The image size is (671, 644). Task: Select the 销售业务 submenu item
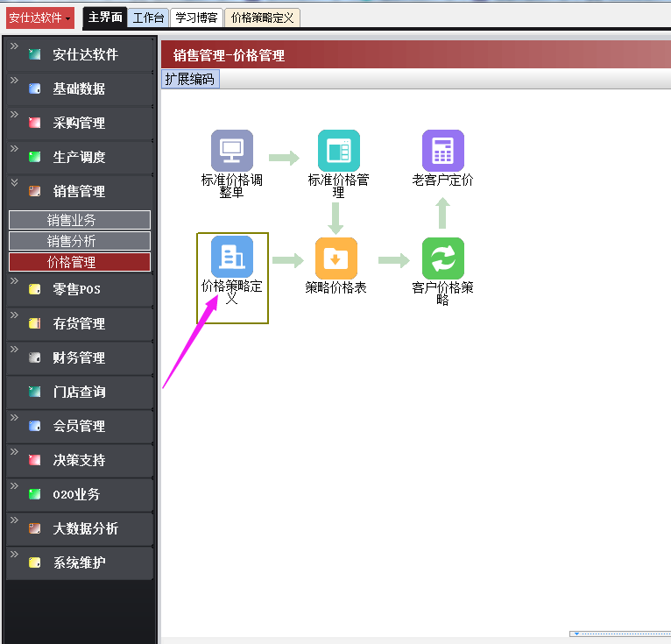[80, 220]
